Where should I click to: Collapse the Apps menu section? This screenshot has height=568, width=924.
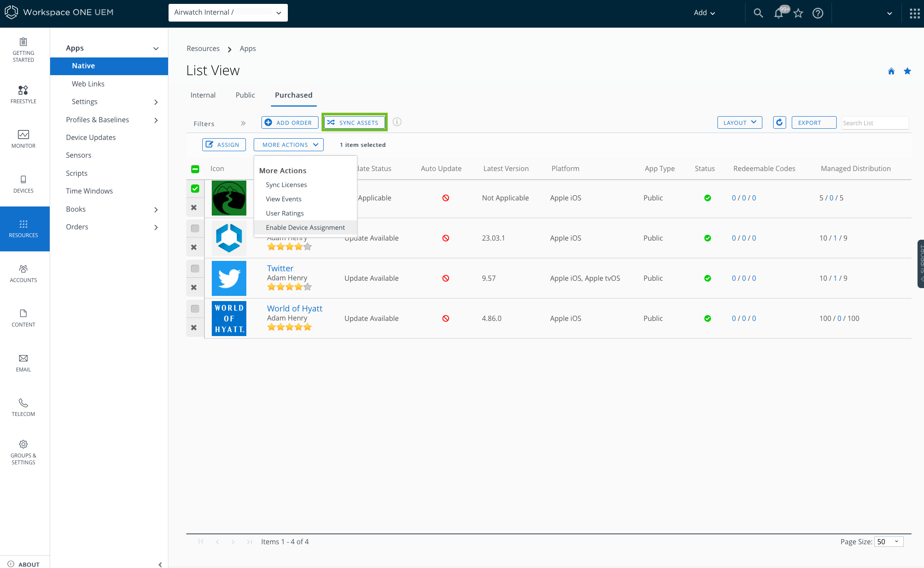tap(156, 48)
